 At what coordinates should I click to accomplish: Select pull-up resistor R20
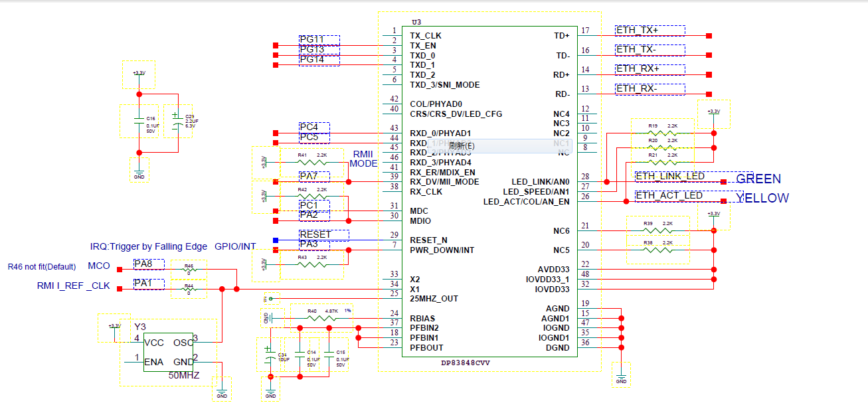[663, 148]
